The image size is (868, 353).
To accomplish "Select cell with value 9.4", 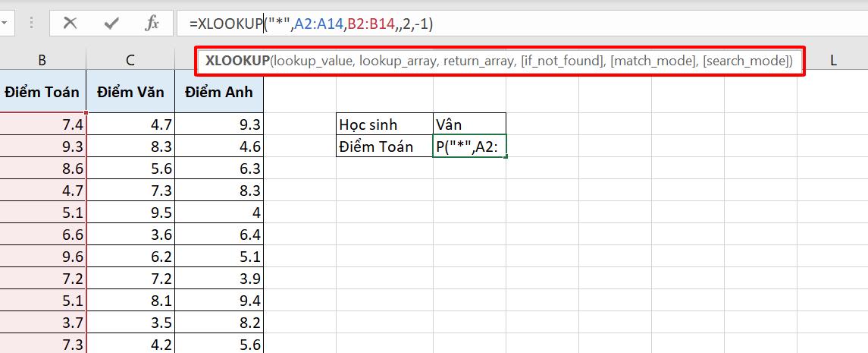I will (x=218, y=301).
